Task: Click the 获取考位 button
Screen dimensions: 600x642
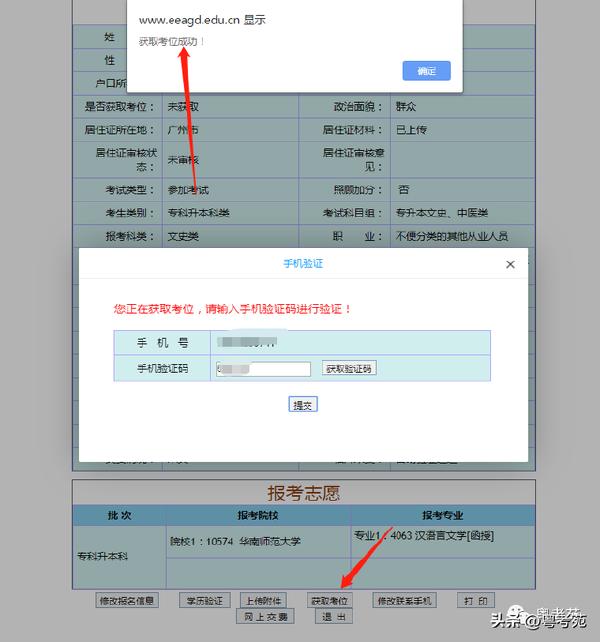Action: tap(330, 601)
